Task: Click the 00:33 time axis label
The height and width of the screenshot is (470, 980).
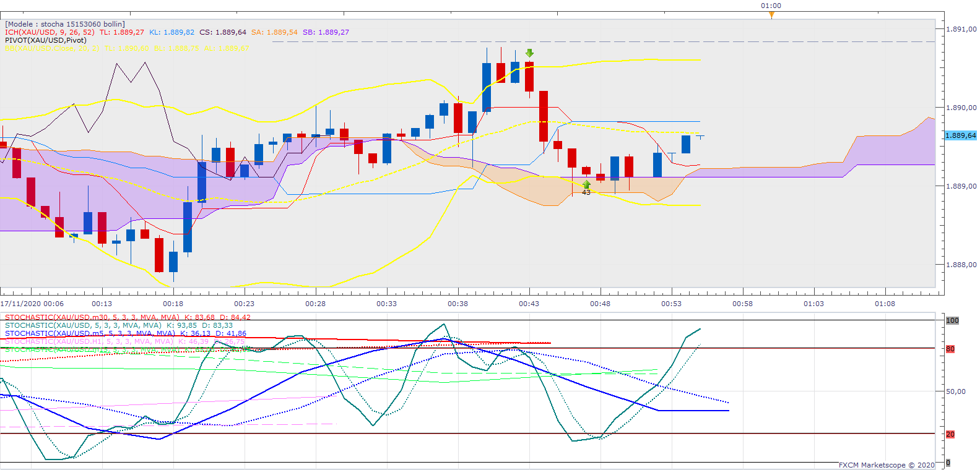Action: (387, 304)
